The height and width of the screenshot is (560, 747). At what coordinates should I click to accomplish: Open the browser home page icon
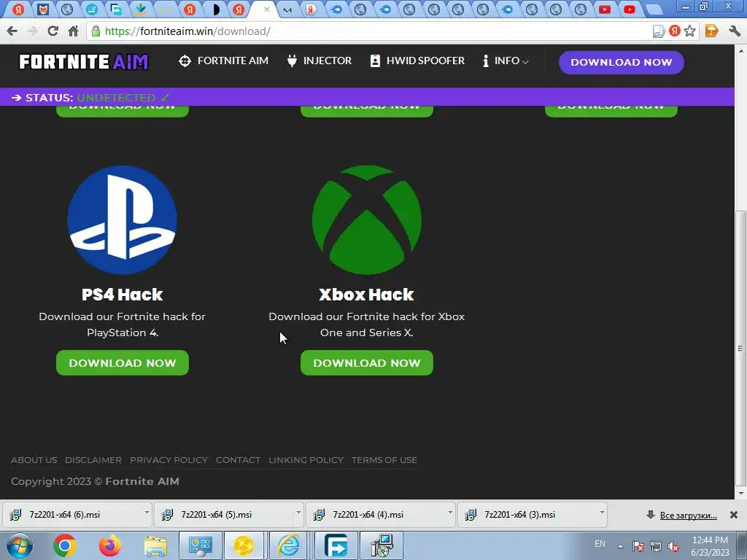(x=73, y=31)
